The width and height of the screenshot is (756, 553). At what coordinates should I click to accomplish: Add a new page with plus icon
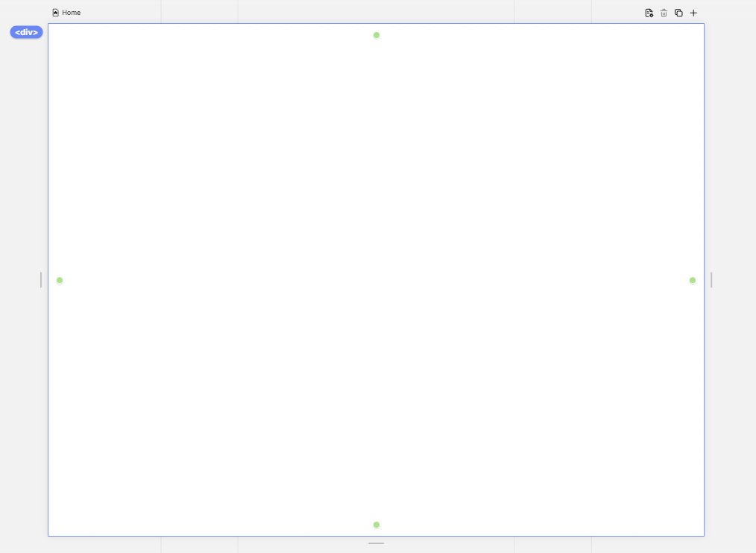pyautogui.click(x=693, y=13)
